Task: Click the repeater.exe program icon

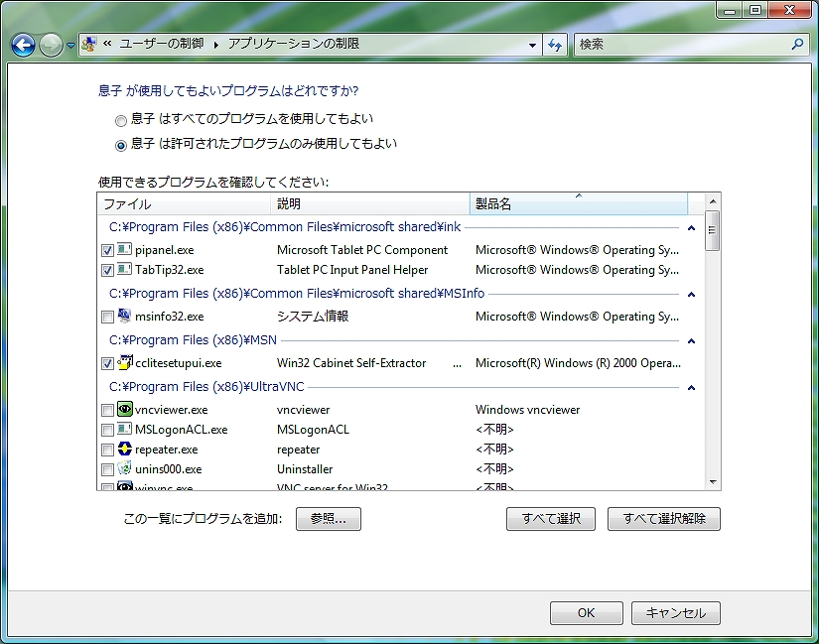Action: (125, 450)
